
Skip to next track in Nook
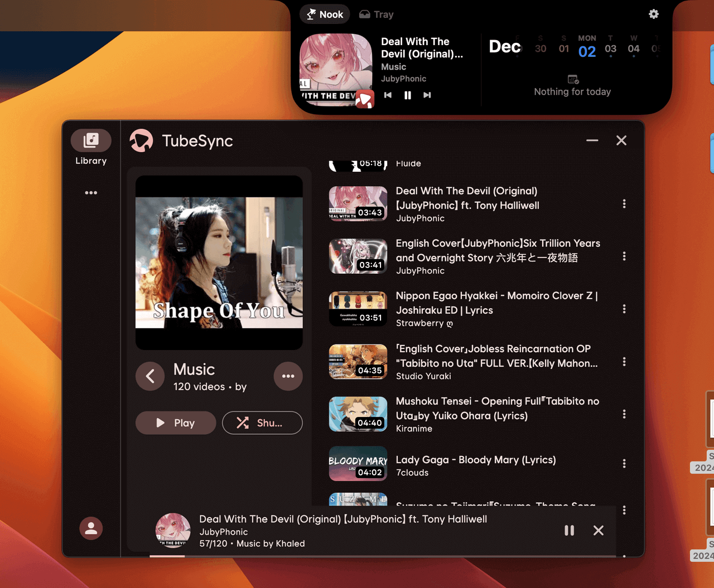[427, 95]
